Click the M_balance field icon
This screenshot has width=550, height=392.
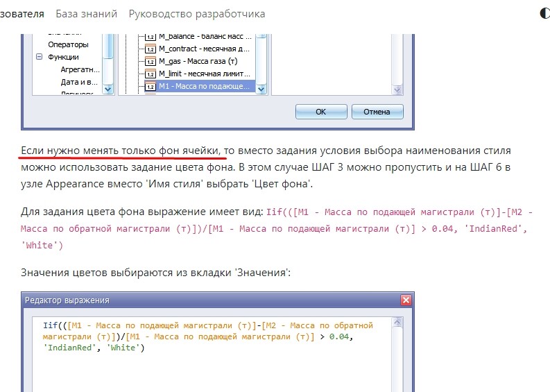click(x=150, y=37)
